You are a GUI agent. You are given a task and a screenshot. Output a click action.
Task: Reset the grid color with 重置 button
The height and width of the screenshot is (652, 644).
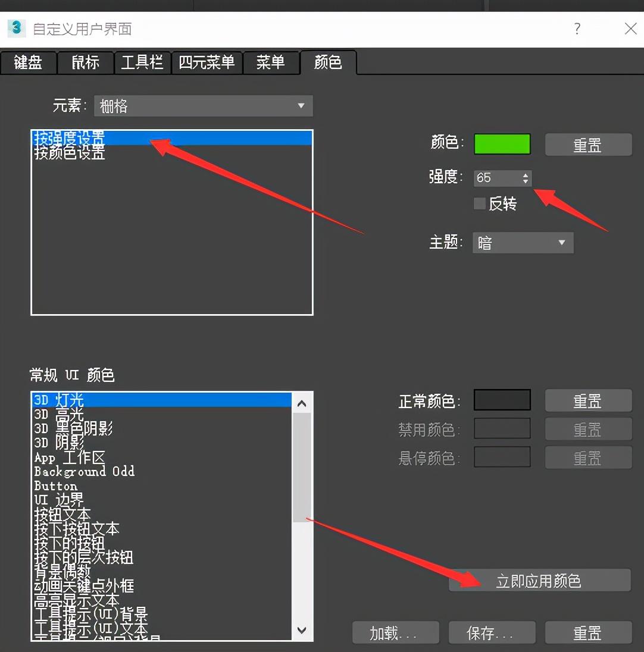coord(588,145)
